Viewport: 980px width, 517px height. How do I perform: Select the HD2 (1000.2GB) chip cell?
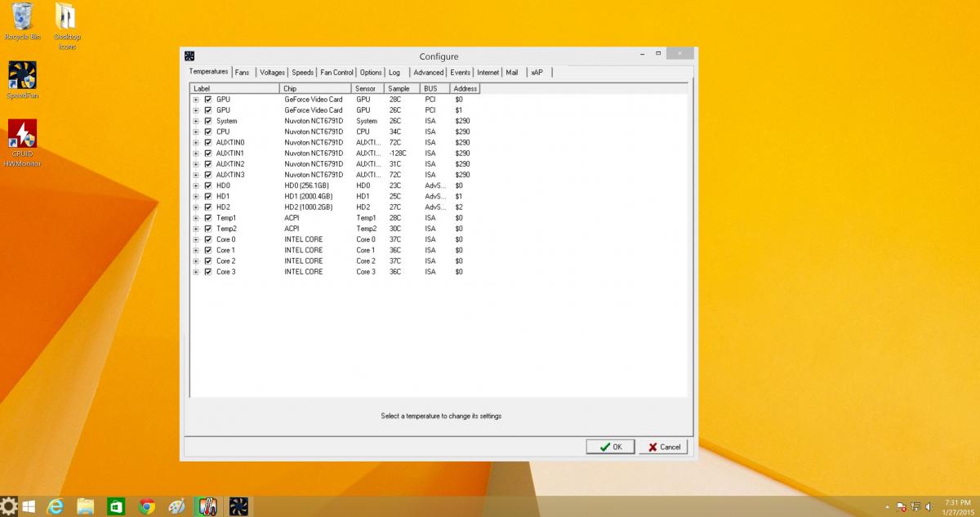(x=309, y=207)
